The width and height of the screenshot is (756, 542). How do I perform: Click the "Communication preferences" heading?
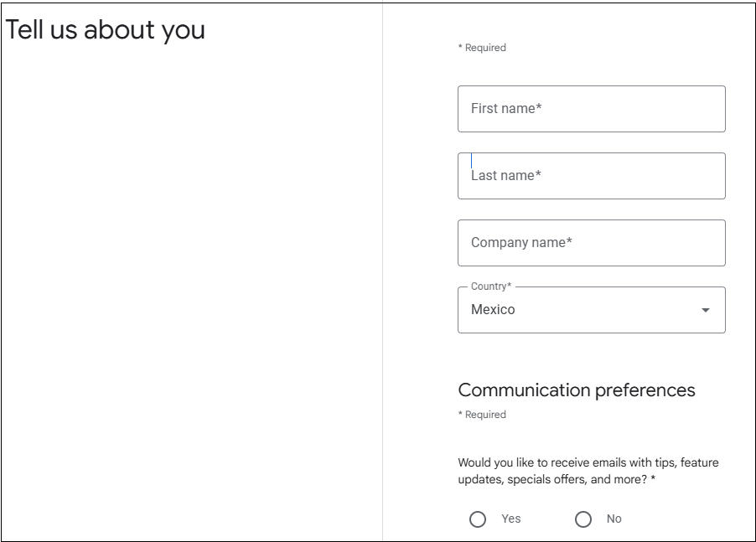pyautogui.click(x=577, y=390)
